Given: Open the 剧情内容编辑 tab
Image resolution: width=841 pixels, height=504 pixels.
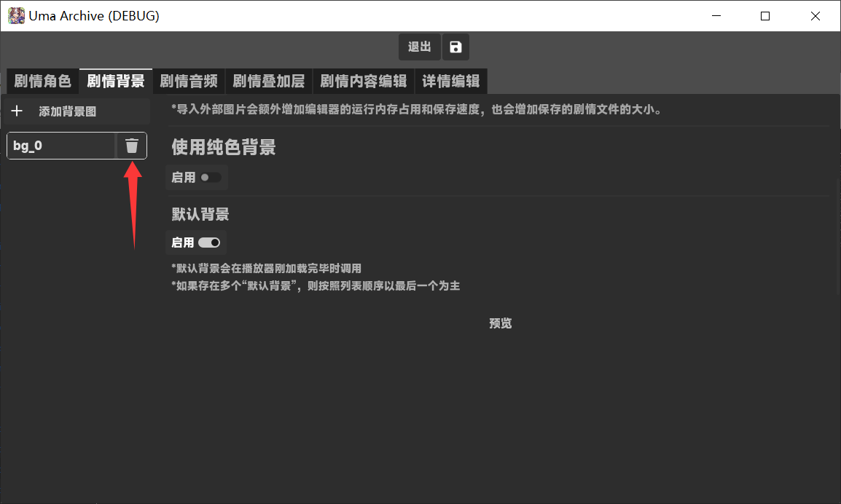Looking at the screenshot, I should tap(364, 81).
